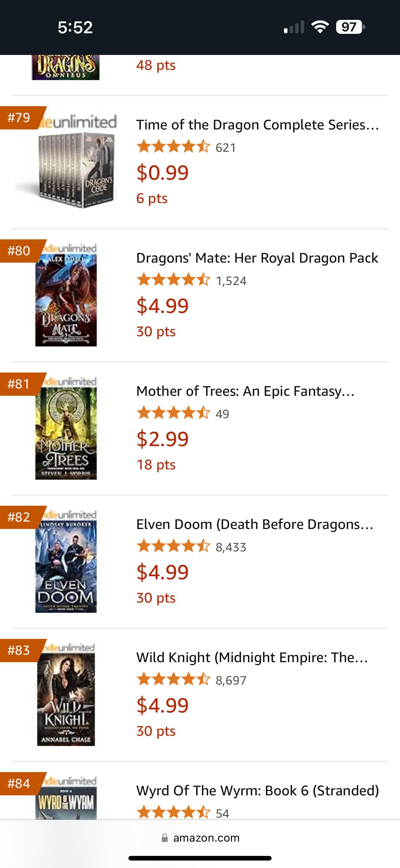Open Elven Doom (Death Before Dragons) title

coord(255,524)
